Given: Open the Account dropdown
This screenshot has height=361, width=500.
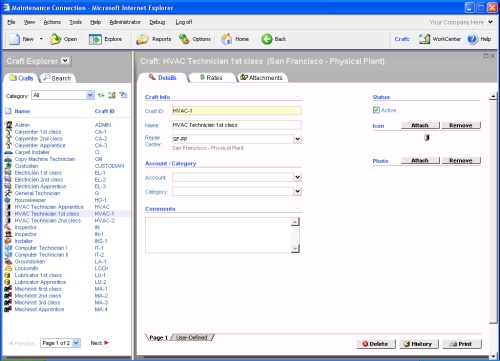Looking at the screenshot, I should pos(297,177).
